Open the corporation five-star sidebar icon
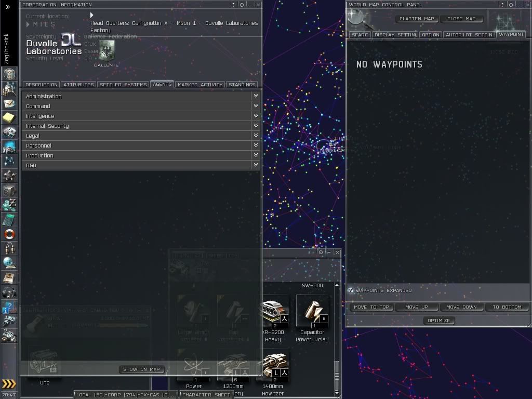 9,176
